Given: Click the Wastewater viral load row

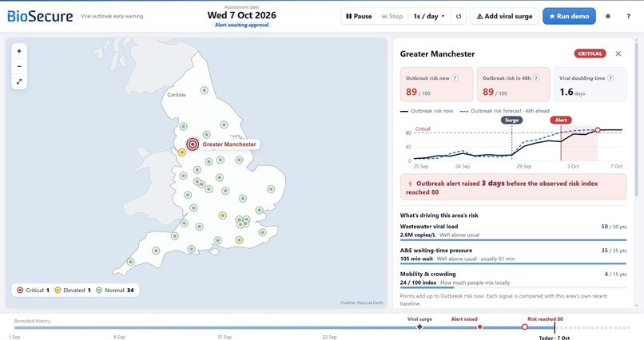Looking at the screenshot, I should [514, 231].
